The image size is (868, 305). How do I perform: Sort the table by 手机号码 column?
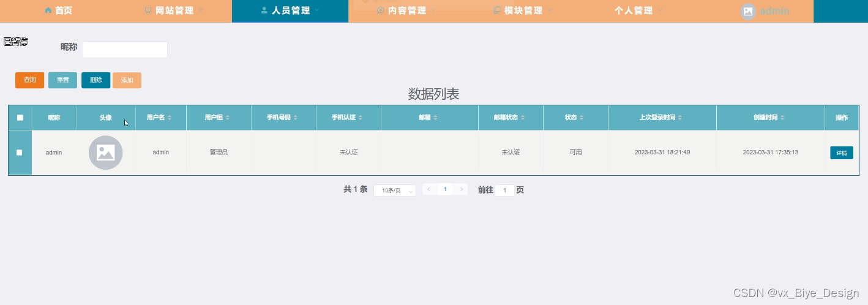tap(296, 118)
